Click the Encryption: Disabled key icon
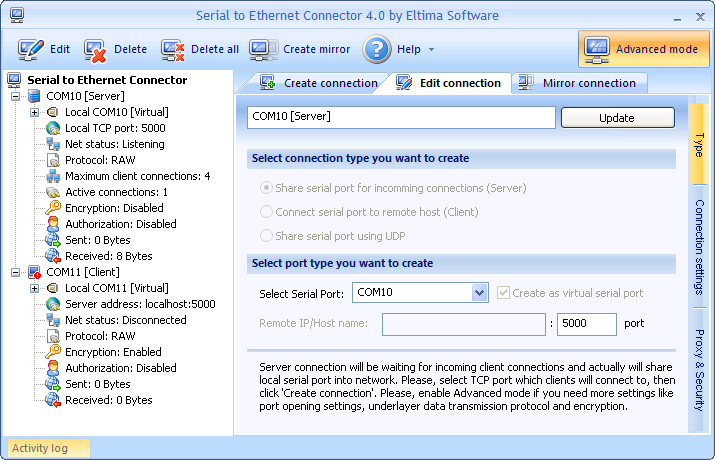The image size is (715, 460). tap(53, 208)
